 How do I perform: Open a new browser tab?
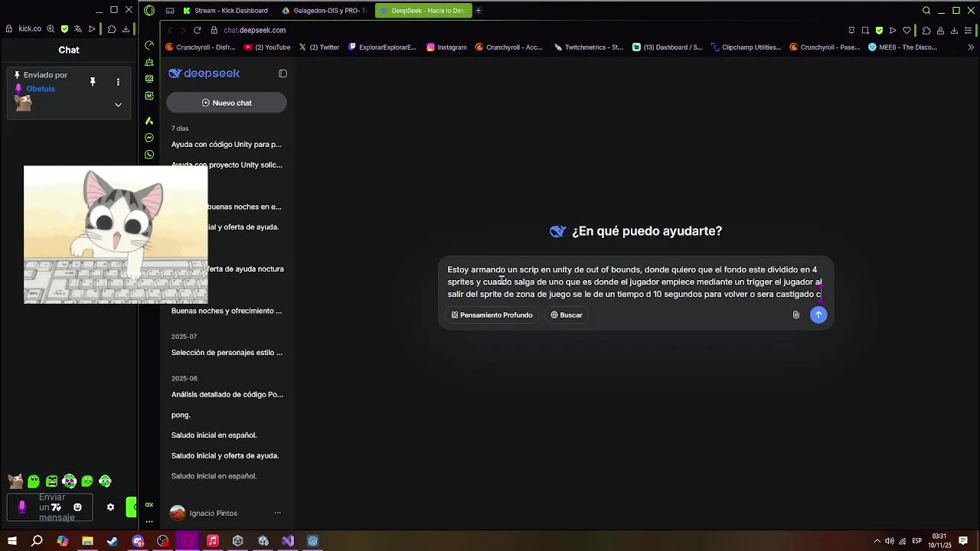(x=479, y=11)
